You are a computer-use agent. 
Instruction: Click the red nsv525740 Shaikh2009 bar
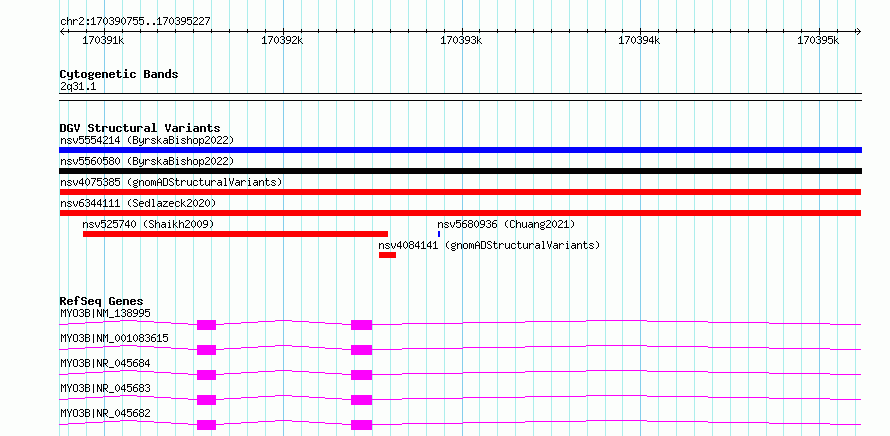pyautogui.click(x=236, y=234)
